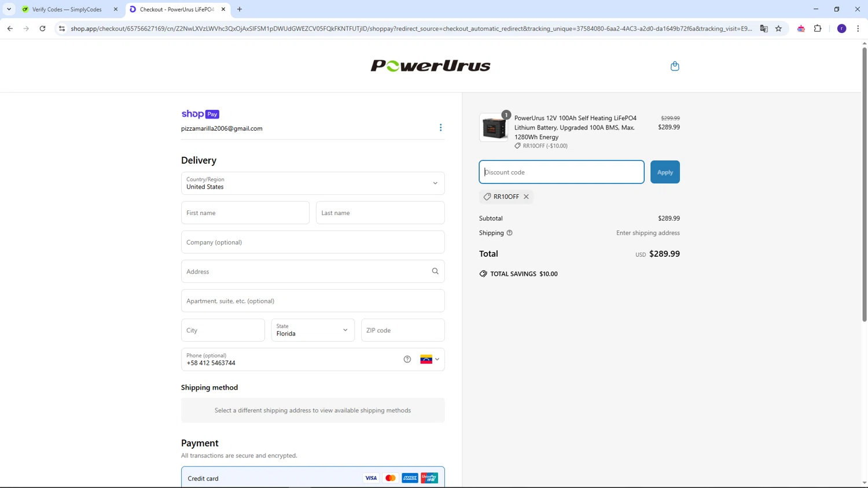Open the pinned extension icon beside the bookmark star
The width and height of the screenshot is (868, 488).
coord(801,28)
